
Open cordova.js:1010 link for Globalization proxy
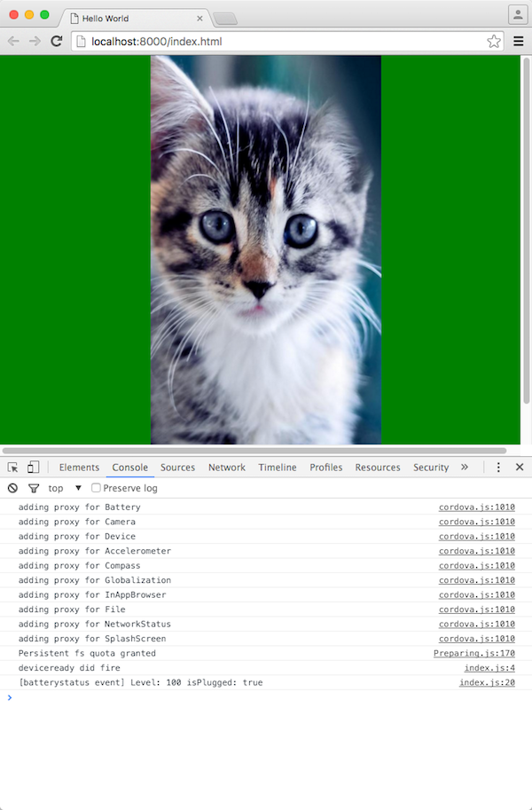point(477,580)
